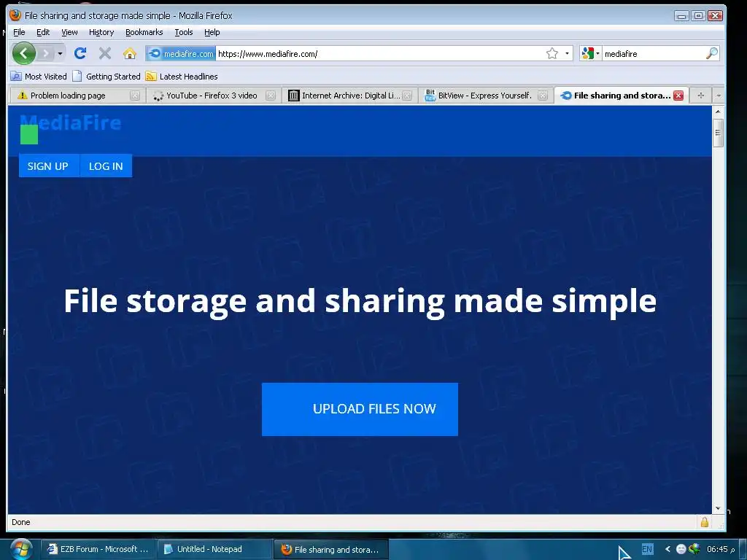The width and height of the screenshot is (747, 560).
Task: Click the MediaFire logo
Action: (x=70, y=124)
